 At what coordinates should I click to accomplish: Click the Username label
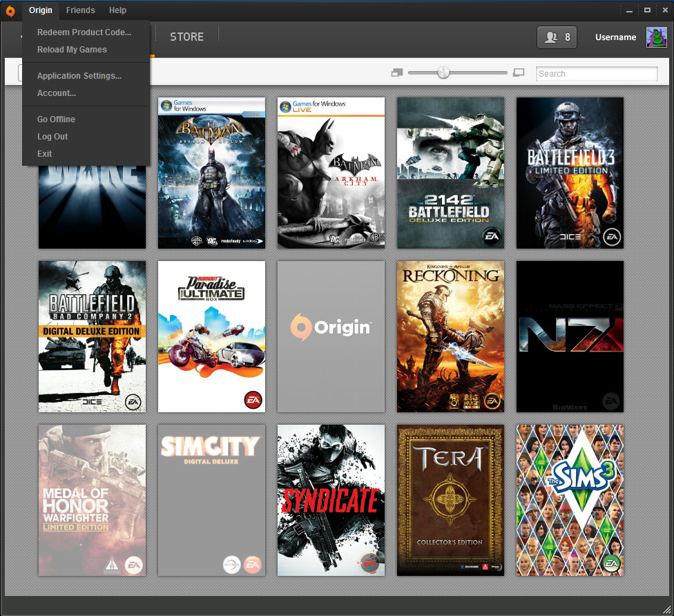pyautogui.click(x=615, y=37)
